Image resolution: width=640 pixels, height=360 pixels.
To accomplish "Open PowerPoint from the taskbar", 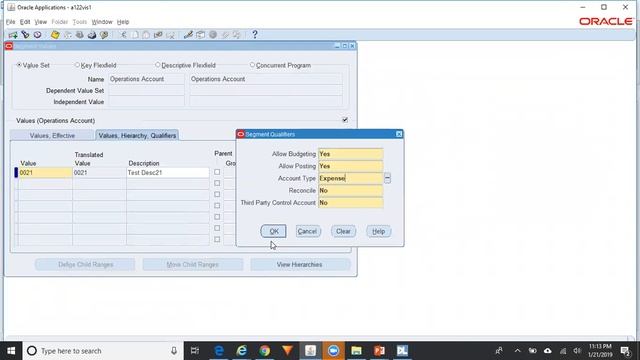I will coord(379,351).
